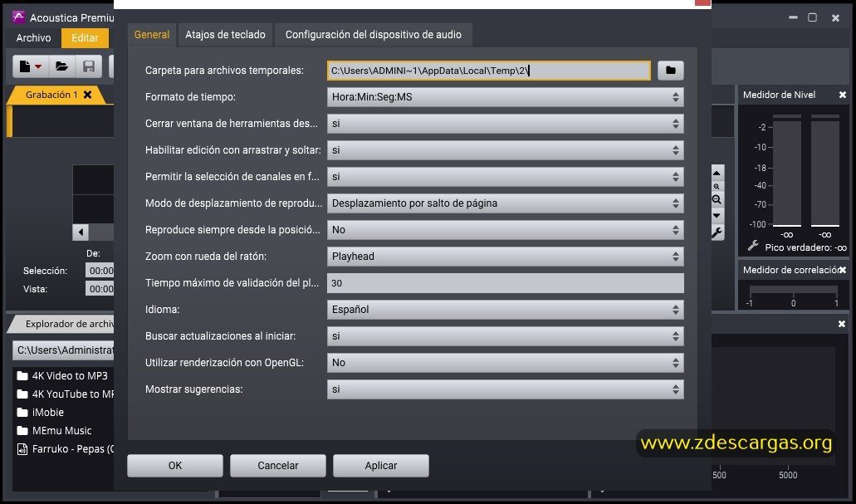Click the Acoustica app logo icon
This screenshot has width=856, height=504.
click(18, 17)
